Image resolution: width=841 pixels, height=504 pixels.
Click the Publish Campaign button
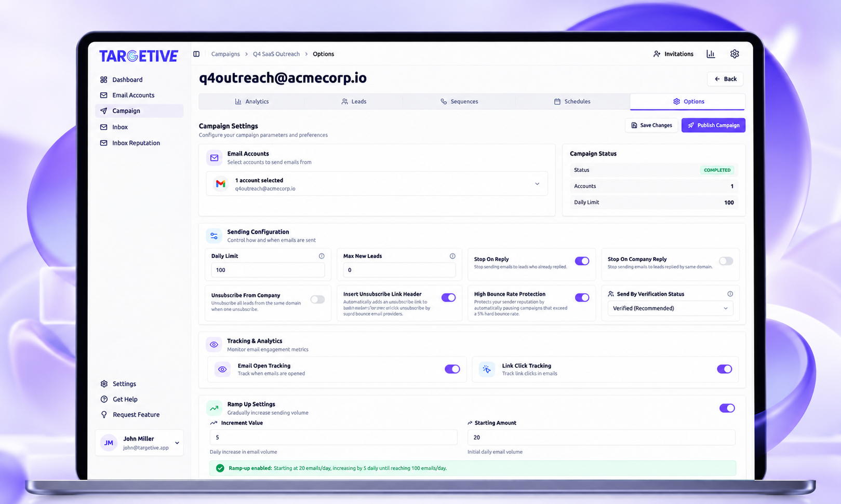pyautogui.click(x=713, y=125)
